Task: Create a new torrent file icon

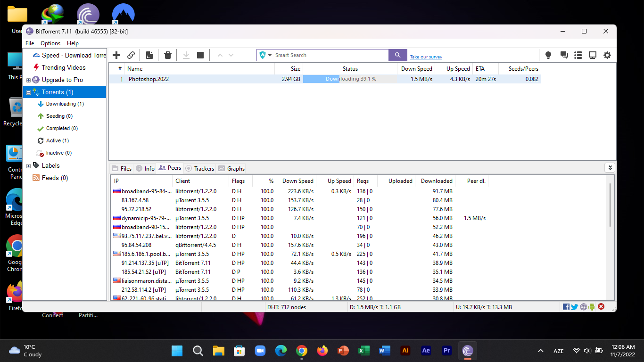Action: coord(149,55)
